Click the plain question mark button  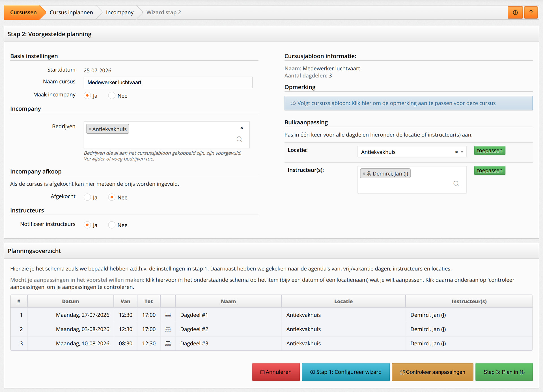531,12
